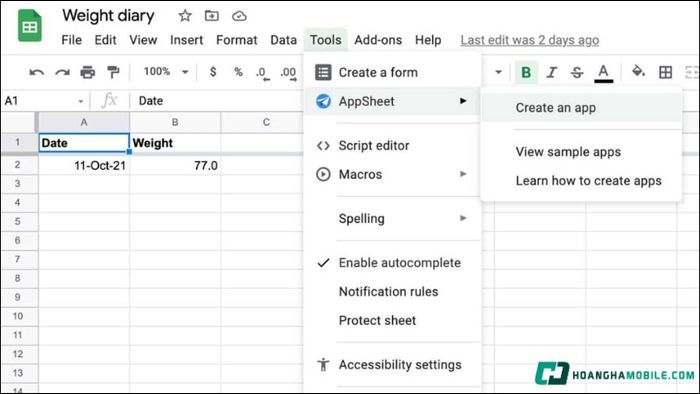The width and height of the screenshot is (700, 394).
Task: Star the Weight diary document
Action: coord(185,16)
